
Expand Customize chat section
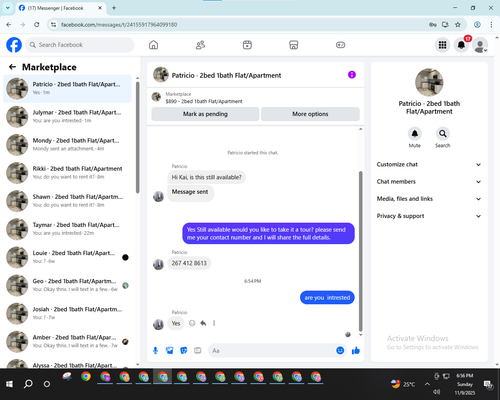coord(429,164)
